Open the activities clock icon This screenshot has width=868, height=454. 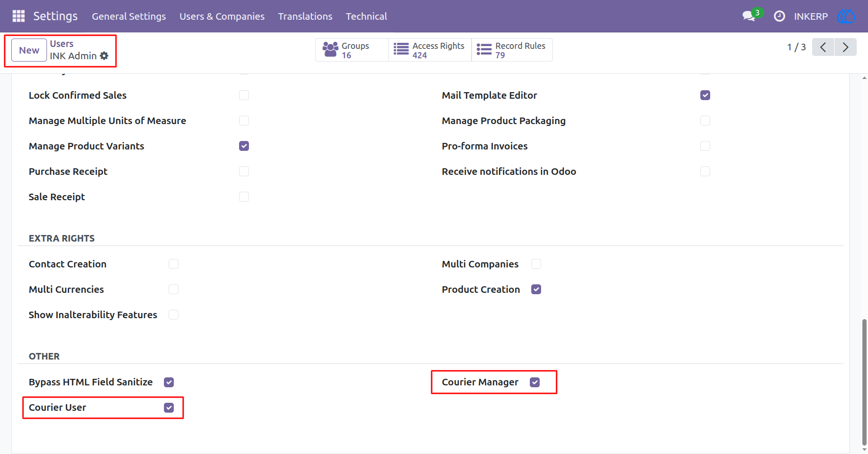(779, 16)
